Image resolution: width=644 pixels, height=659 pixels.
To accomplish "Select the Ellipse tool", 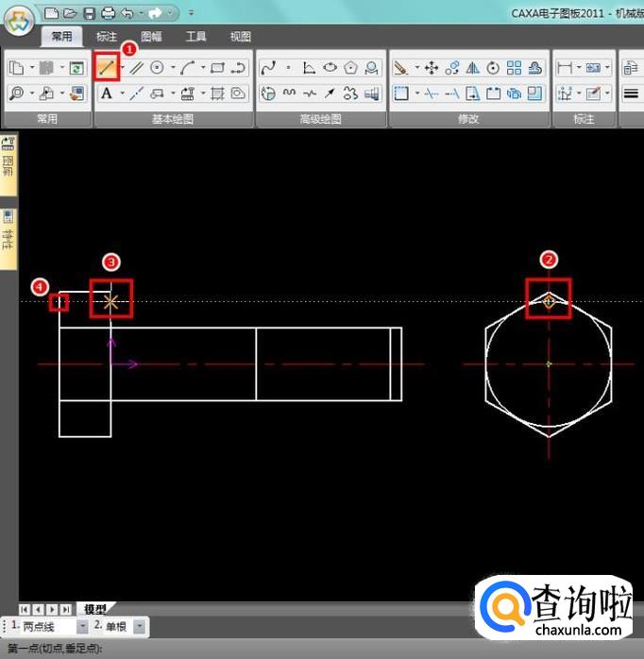I will tap(330, 68).
